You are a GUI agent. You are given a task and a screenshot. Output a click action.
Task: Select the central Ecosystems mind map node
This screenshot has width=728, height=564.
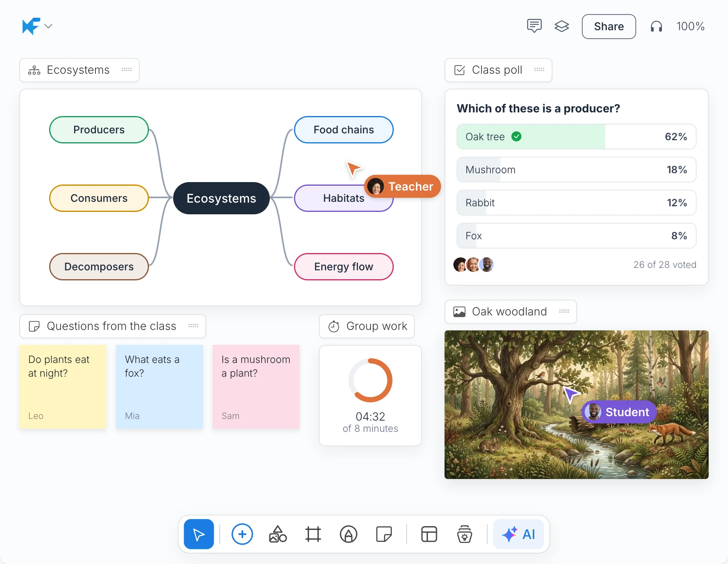click(221, 198)
